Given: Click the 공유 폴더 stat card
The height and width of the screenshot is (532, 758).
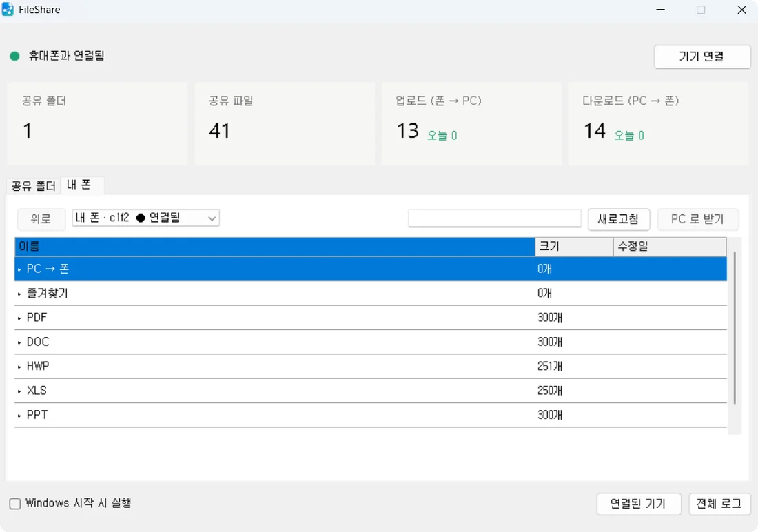Looking at the screenshot, I should [97, 123].
